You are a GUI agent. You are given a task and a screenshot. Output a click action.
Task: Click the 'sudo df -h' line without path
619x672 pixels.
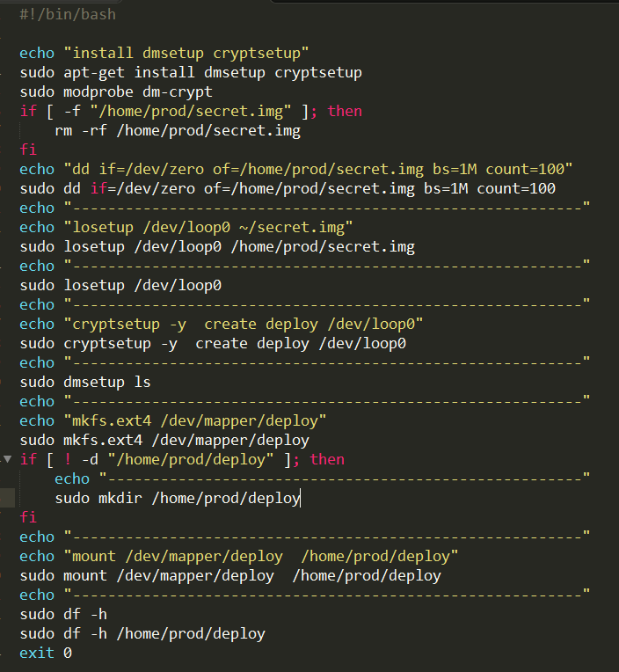click(x=63, y=614)
